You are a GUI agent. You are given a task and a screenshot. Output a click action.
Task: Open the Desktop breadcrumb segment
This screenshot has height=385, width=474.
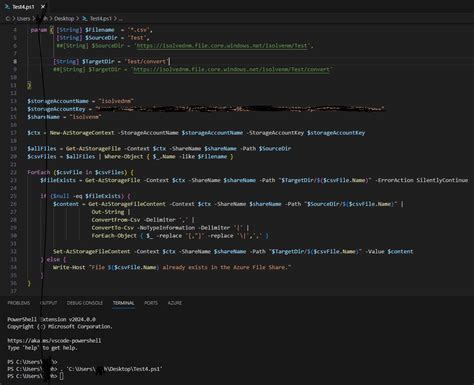pyautogui.click(x=64, y=19)
